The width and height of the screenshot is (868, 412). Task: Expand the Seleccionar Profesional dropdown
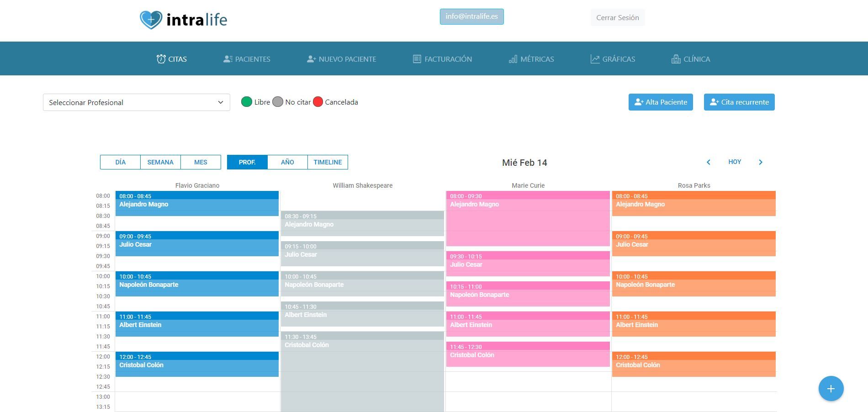pos(137,102)
